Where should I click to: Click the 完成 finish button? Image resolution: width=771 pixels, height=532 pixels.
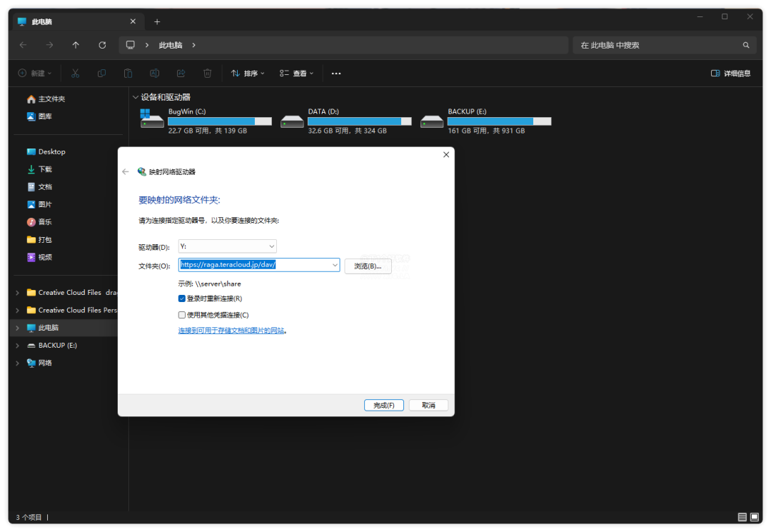384,405
